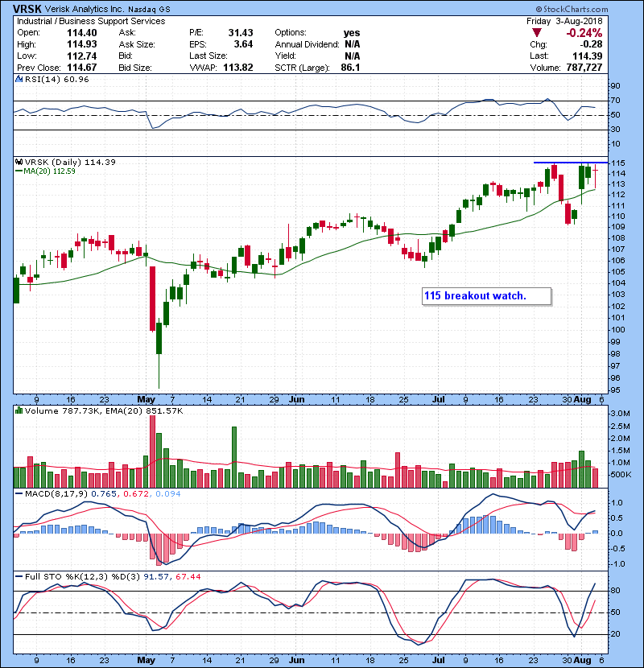
Task: Click the green MA(20) legend line marker
Action: pyautogui.click(x=19, y=171)
